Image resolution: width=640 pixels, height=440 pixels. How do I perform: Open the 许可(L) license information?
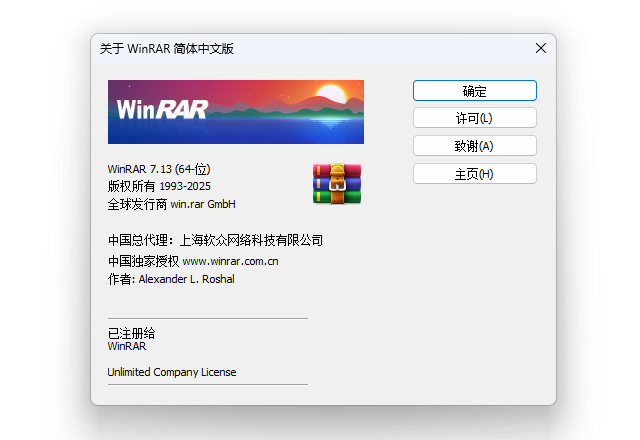pyautogui.click(x=474, y=118)
